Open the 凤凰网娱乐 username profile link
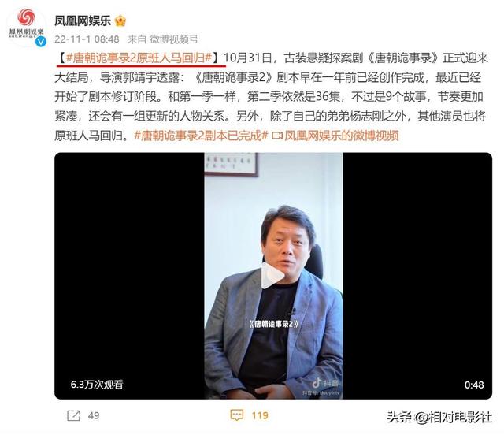Viewport: 504px width, 435px height. [x=83, y=21]
